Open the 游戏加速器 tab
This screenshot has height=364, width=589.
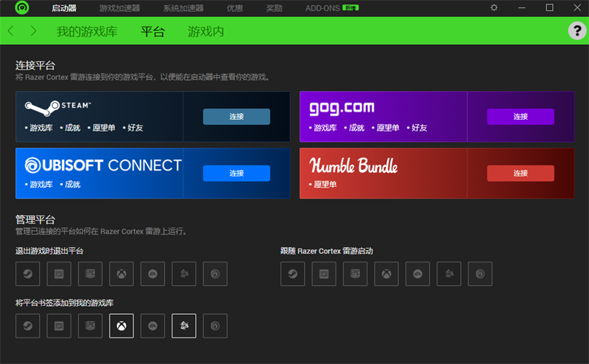[119, 8]
